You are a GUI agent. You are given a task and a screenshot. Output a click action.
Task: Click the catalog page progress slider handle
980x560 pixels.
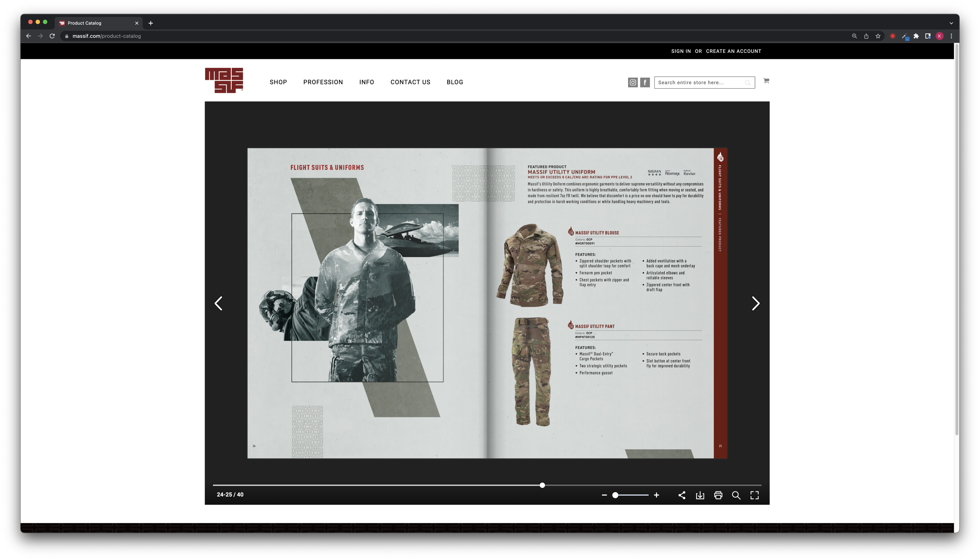click(542, 485)
